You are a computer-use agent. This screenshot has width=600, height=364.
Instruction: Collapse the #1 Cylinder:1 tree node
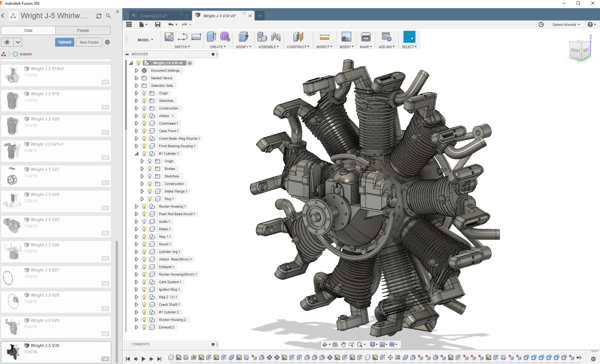(136, 154)
